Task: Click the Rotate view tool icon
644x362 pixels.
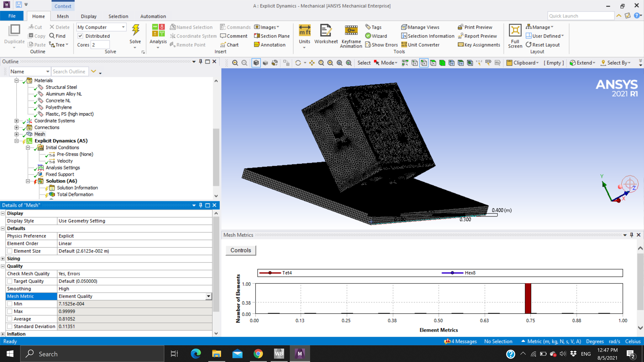Action: coord(298,63)
